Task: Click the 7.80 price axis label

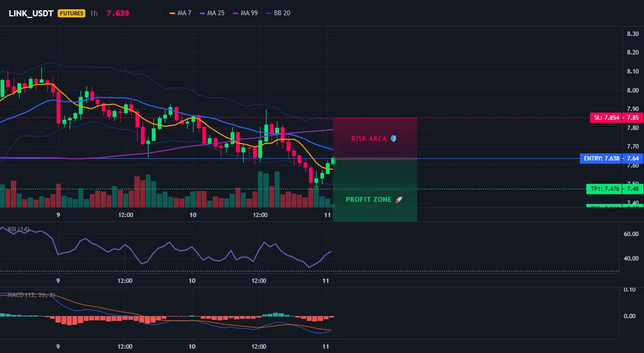Action: 633,128
